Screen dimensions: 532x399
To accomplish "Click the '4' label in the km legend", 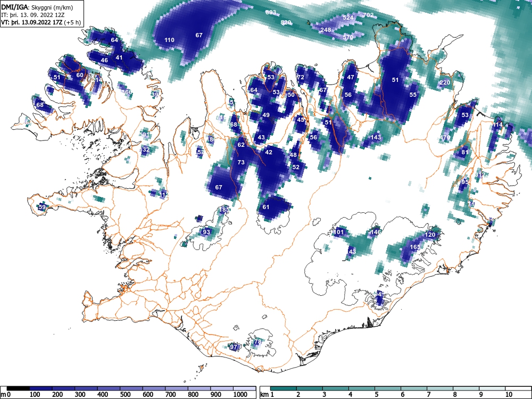I will [x=351, y=395].
